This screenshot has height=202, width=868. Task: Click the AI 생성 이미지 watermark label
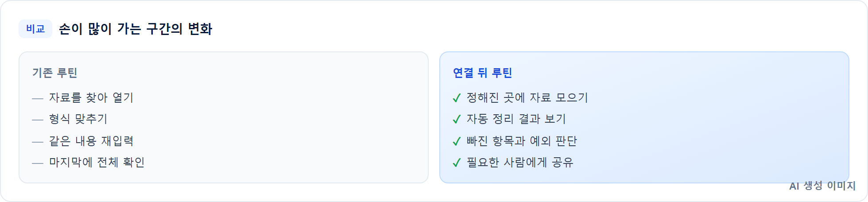point(822,186)
